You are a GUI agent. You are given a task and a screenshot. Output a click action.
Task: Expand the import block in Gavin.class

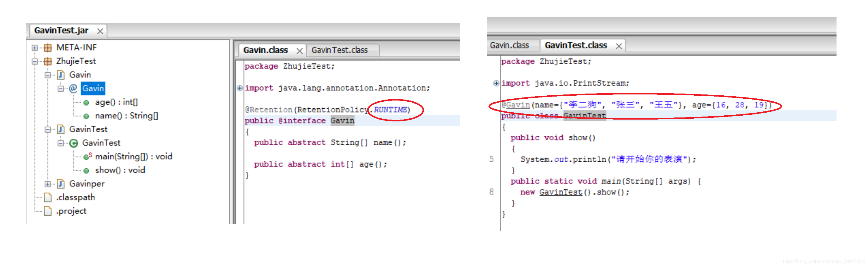tap(240, 88)
